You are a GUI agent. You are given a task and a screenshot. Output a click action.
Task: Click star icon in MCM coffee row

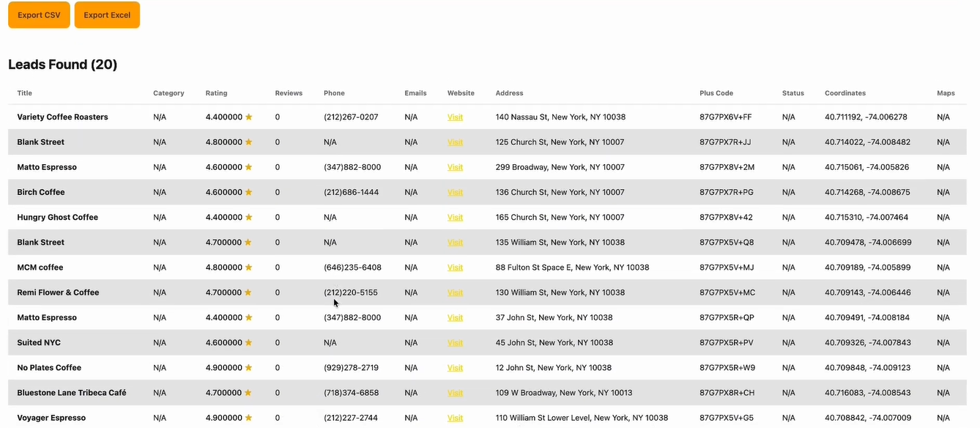pyautogui.click(x=249, y=267)
